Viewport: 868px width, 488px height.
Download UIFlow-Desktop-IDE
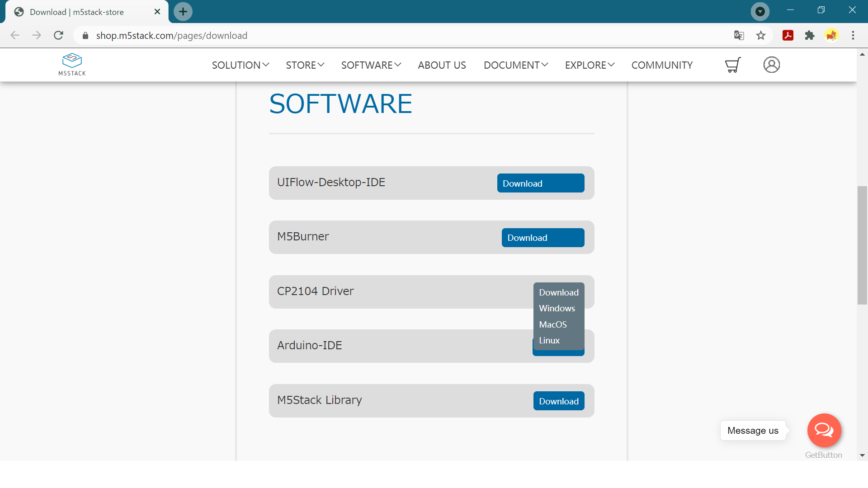tap(540, 183)
